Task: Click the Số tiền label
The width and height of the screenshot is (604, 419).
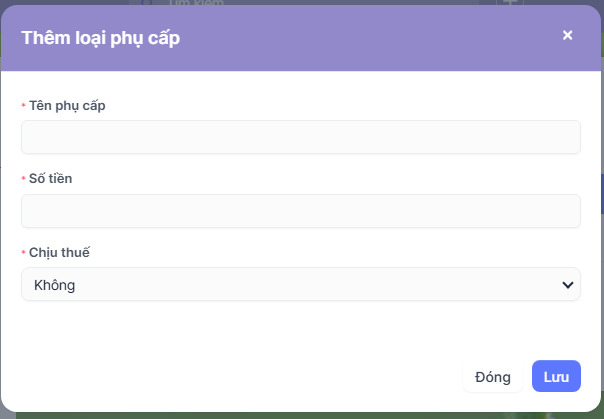Action: point(53,179)
